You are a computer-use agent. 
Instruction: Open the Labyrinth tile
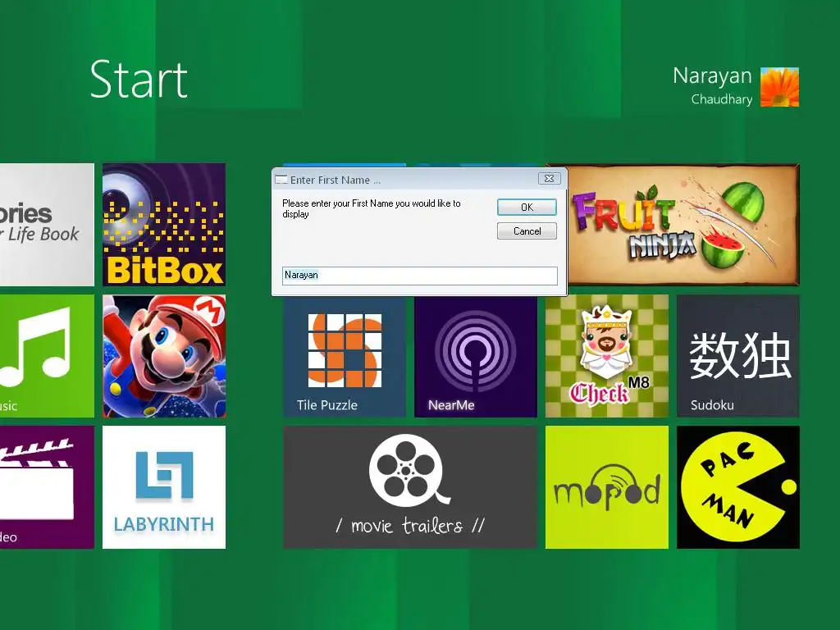164,487
